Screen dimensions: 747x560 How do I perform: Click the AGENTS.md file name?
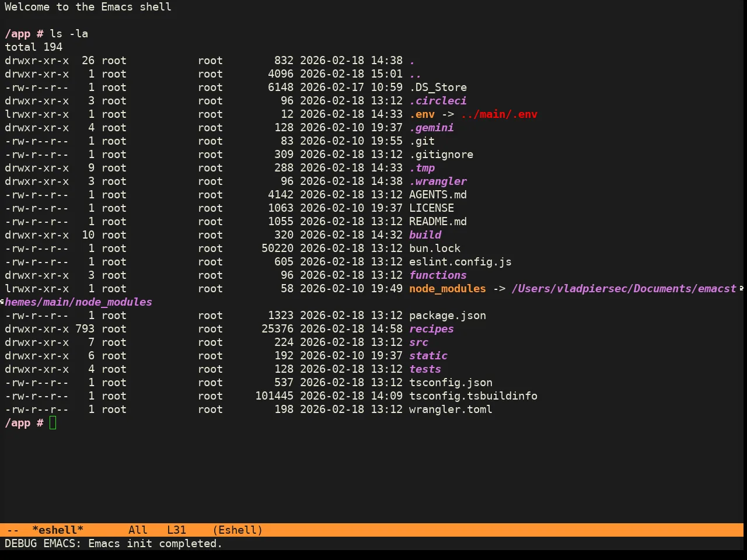click(x=438, y=195)
